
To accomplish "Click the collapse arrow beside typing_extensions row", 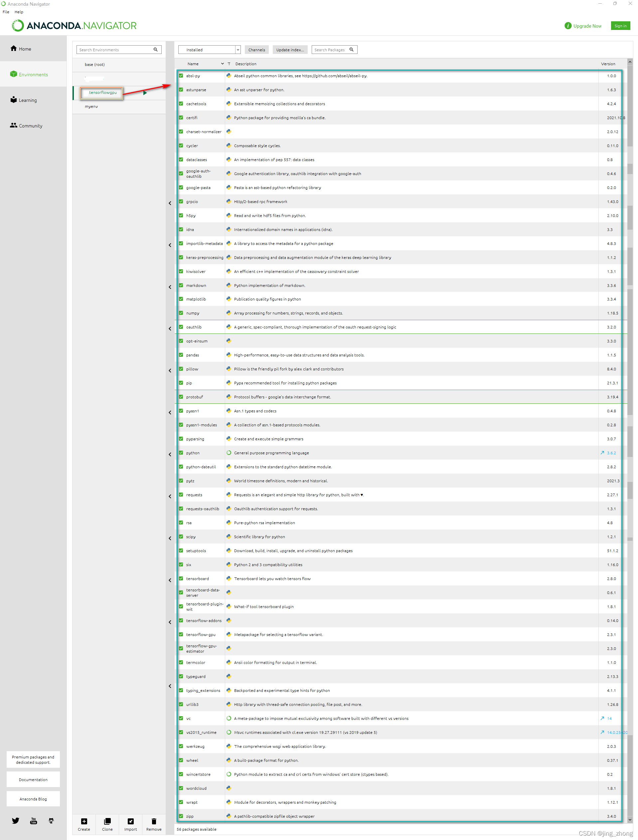I will tap(170, 686).
